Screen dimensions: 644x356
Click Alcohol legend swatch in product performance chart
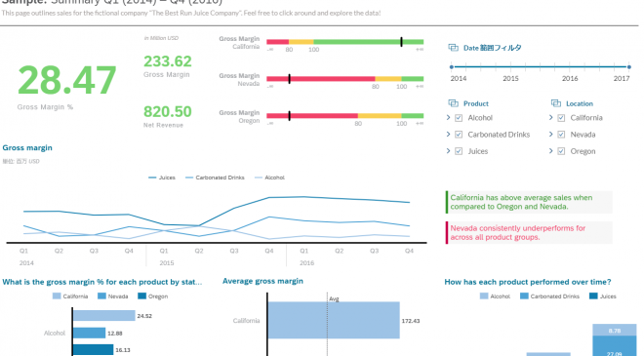click(484, 297)
